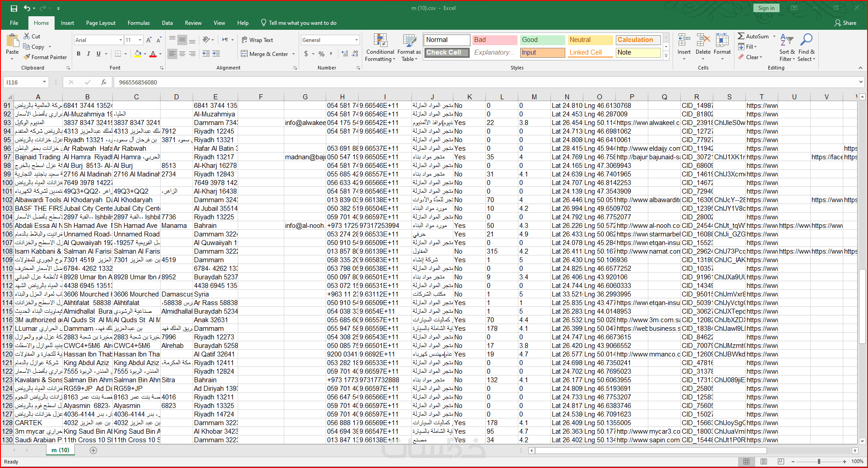Viewport: 868px width, 468px height.
Task: Switch to the Data tab
Action: (167, 23)
